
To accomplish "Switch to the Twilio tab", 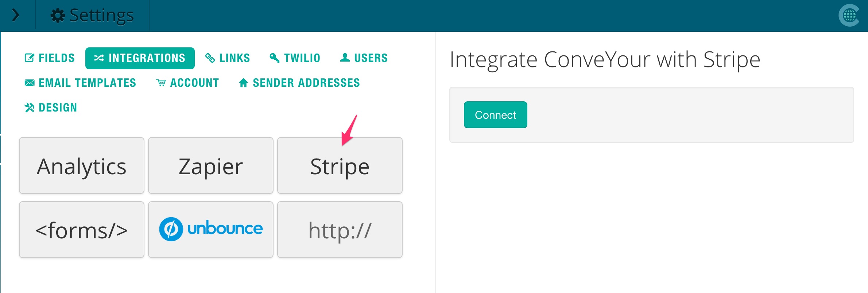I will [295, 58].
